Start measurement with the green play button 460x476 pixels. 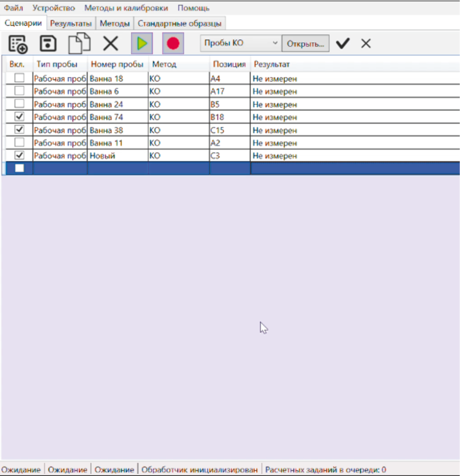pos(142,43)
